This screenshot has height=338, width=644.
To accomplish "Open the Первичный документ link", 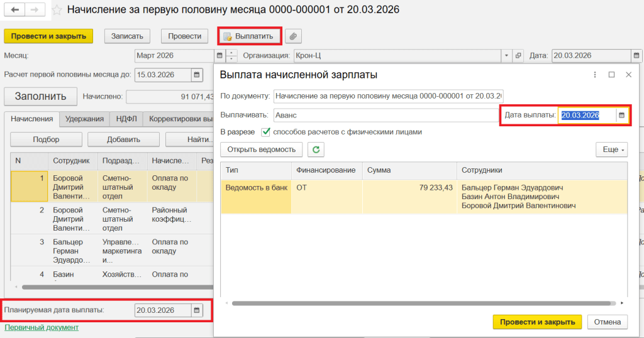I will [42, 327].
